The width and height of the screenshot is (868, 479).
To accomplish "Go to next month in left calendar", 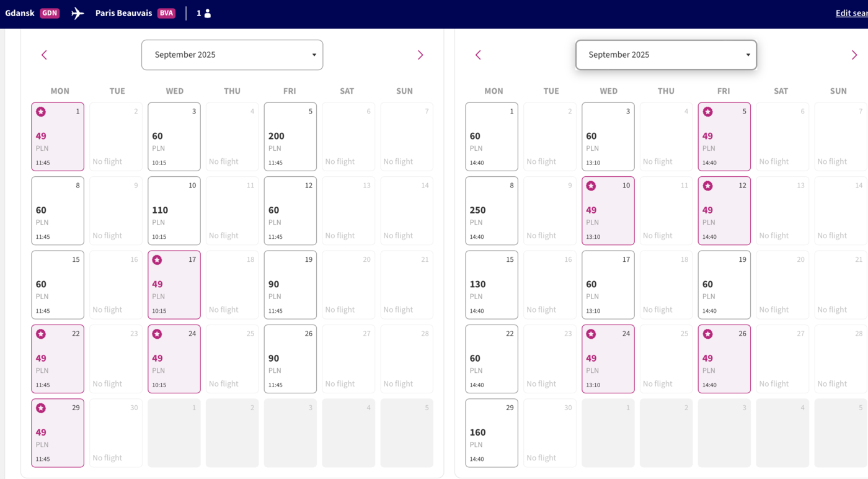I will 420,55.
